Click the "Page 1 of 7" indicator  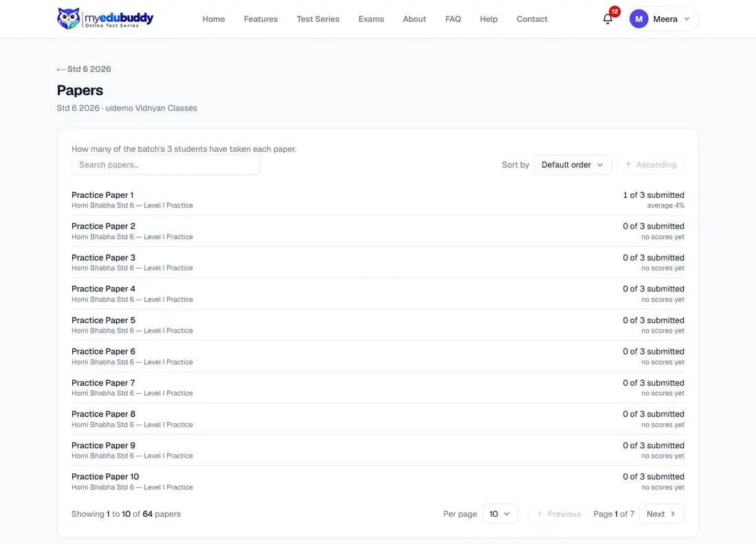[614, 513]
